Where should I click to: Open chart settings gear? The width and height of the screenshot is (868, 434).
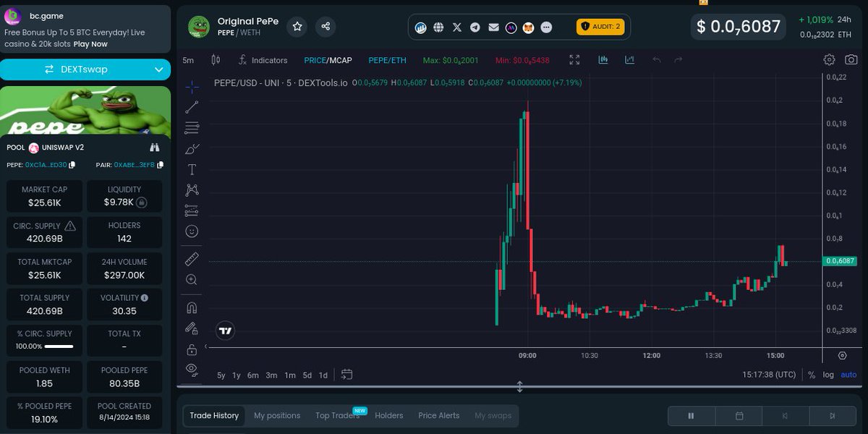tap(830, 60)
